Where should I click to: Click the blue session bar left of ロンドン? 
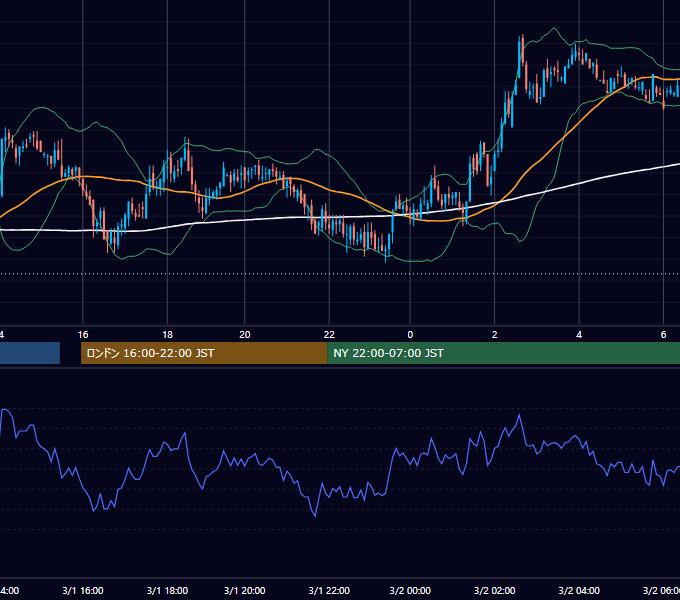click(x=30, y=353)
